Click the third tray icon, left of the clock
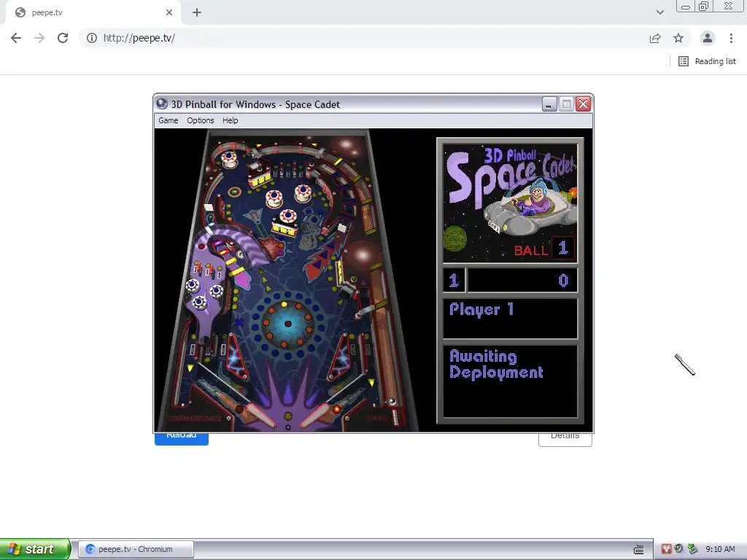Viewport: 747px width, 560px height. point(692,549)
